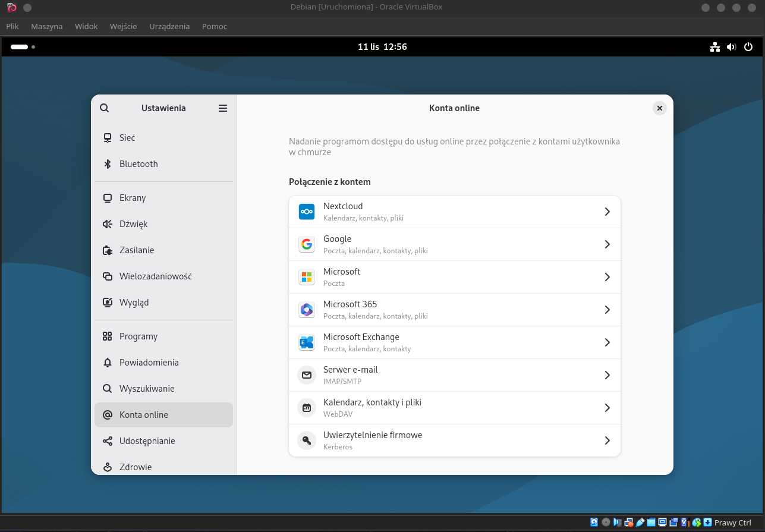The width and height of the screenshot is (765, 532).
Task: Click the key icon of Kerberos row
Action: pos(307,440)
